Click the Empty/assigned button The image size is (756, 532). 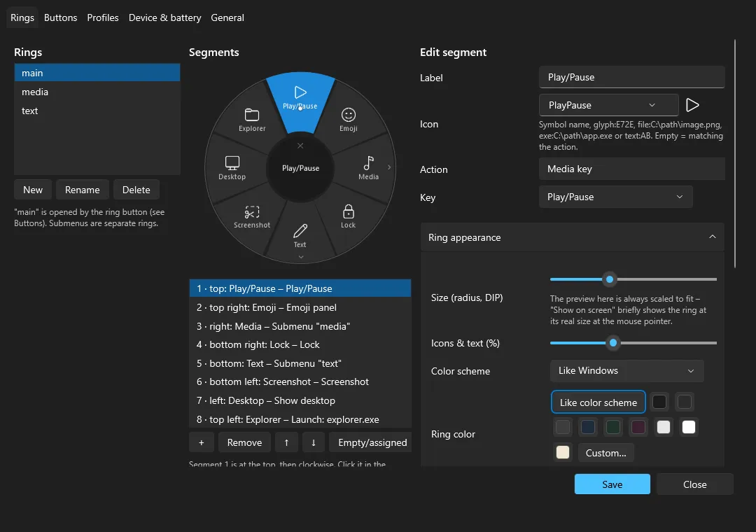click(x=370, y=442)
